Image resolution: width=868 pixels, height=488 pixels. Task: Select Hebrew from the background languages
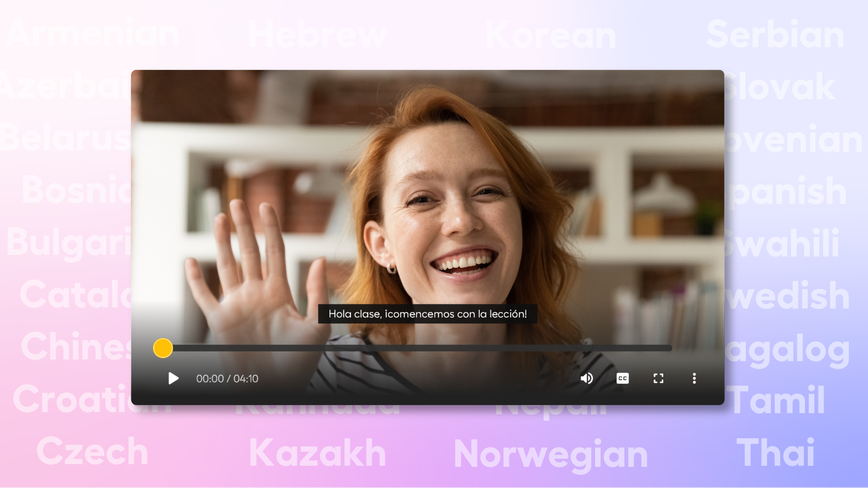point(317,36)
